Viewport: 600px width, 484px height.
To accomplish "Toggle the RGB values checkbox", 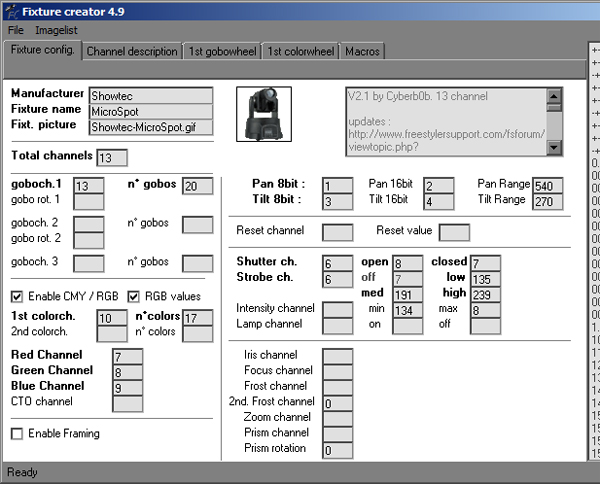I will tap(133, 297).
